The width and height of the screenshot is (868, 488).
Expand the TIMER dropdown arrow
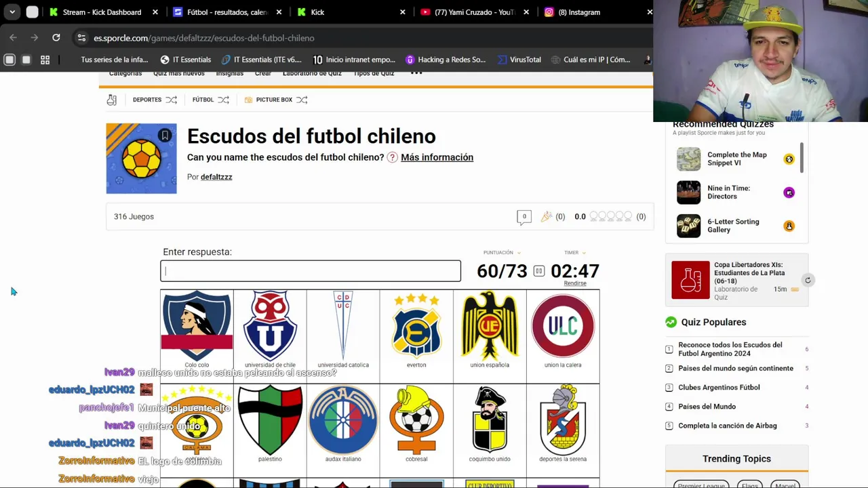pyautogui.click(x=583, y=253)
